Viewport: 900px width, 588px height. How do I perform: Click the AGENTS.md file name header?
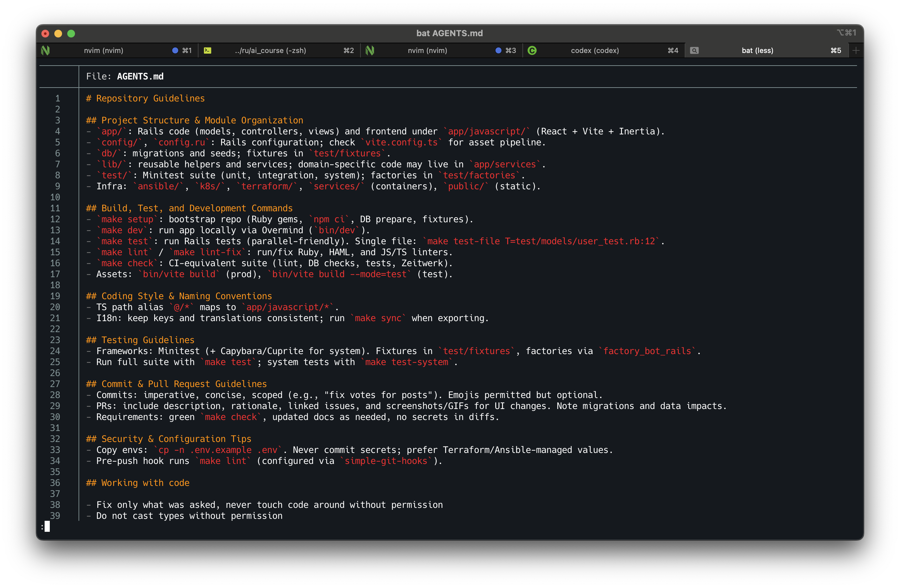click(x=140, y=76)
